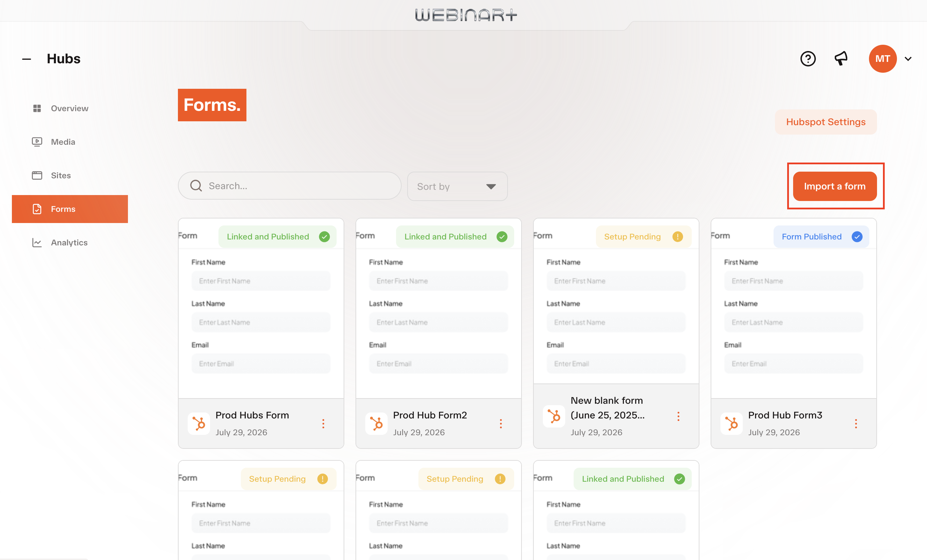This screenshot has height=560, width=927.
Task: Click Email field preview in New blank form card
Action: pyautogui.click(x=616, y=364)
